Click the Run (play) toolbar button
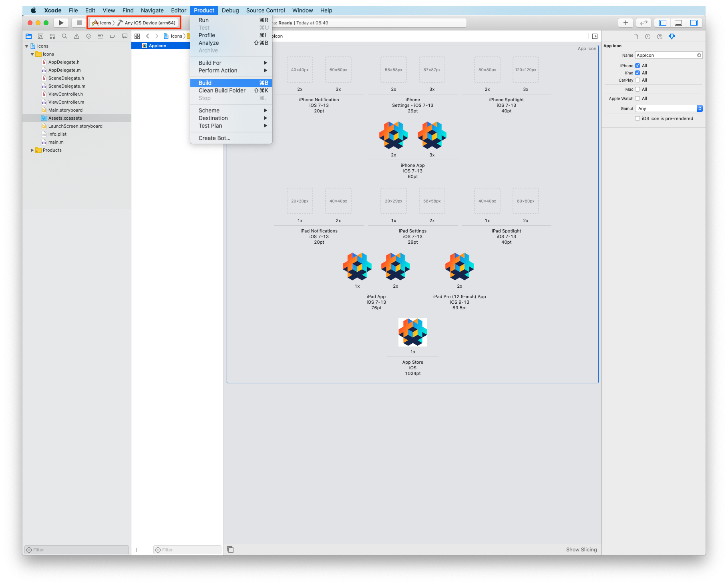Screen dimensions: 728x585 [x=61, y=23]
